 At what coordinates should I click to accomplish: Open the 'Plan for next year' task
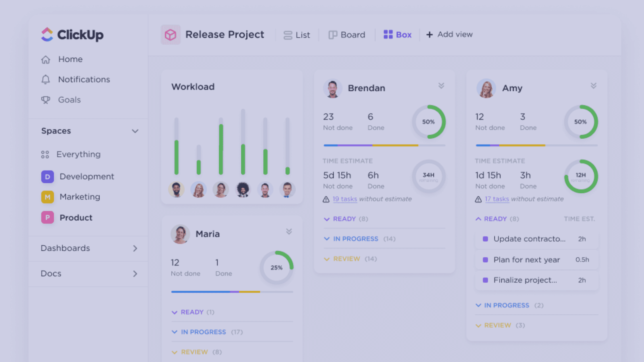click(x=526, y=260)
